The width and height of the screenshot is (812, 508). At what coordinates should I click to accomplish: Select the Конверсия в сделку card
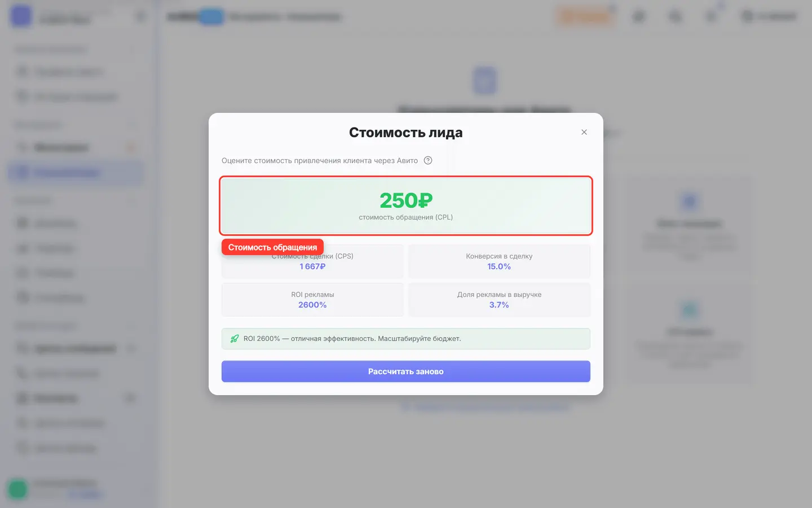pyautogui.click(x=499, y=261)
